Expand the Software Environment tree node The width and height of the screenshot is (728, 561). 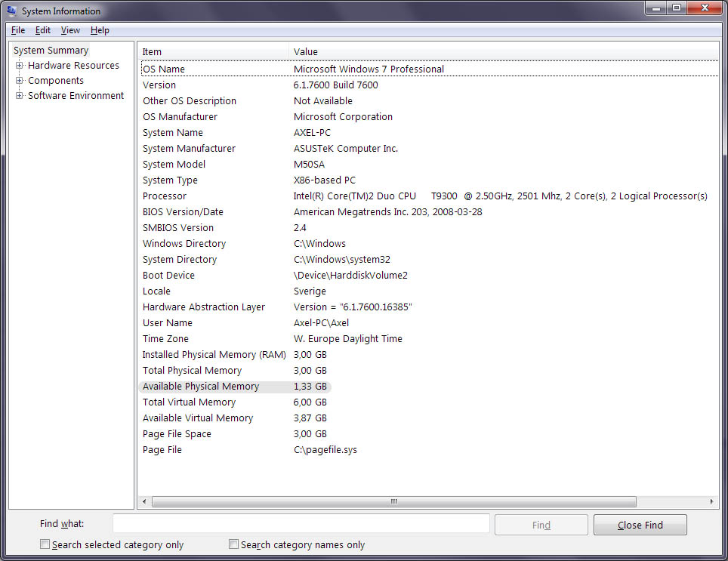pyautogui.click(x=19, y=96)
